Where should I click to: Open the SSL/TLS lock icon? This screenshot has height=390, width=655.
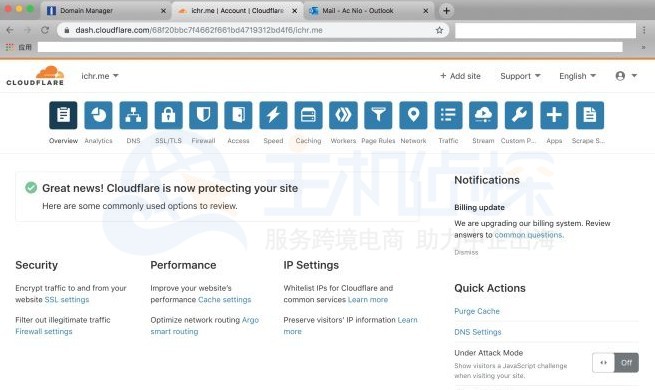(168, 115)
